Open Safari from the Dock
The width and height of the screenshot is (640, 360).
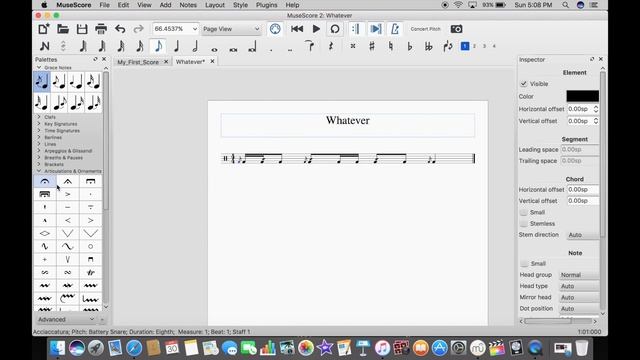[x=134, y=348]
